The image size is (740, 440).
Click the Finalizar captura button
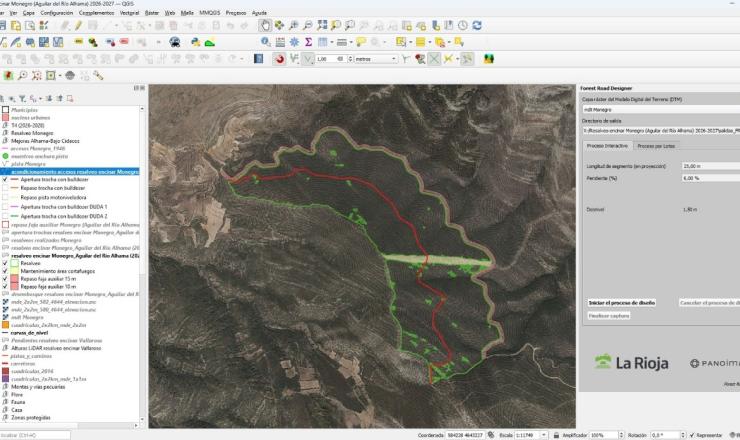[x=608, y=315]
